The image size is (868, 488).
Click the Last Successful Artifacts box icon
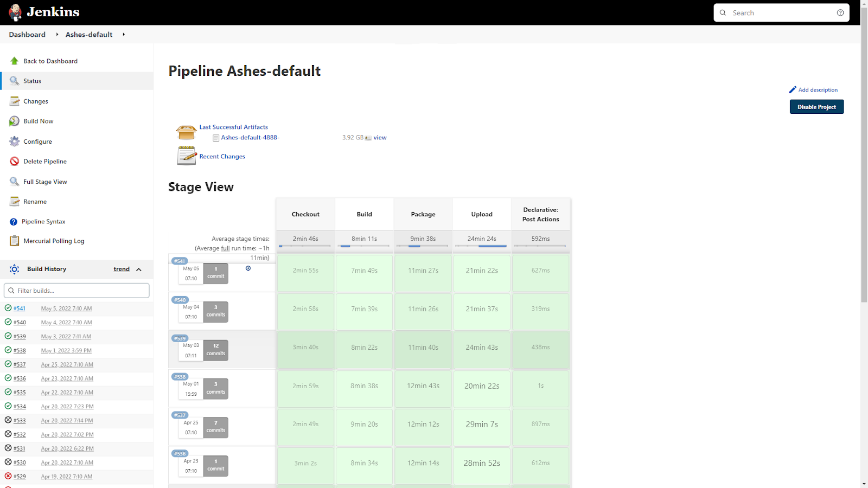[x=186, y=132]
